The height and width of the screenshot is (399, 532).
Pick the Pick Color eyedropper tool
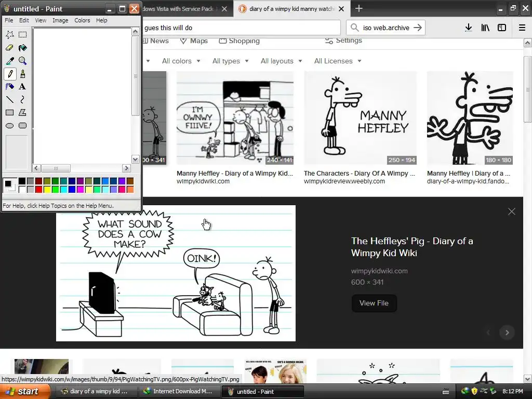[10, 61]
